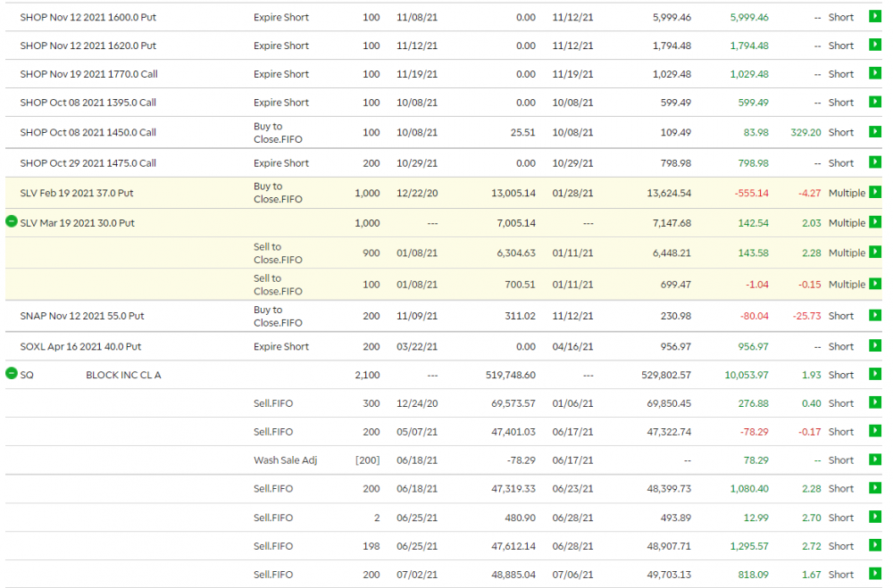Open green arrow on SLV 900-quantity Sell to Close row
Viewport: 893px width, 588px height.
coord(874,253)
